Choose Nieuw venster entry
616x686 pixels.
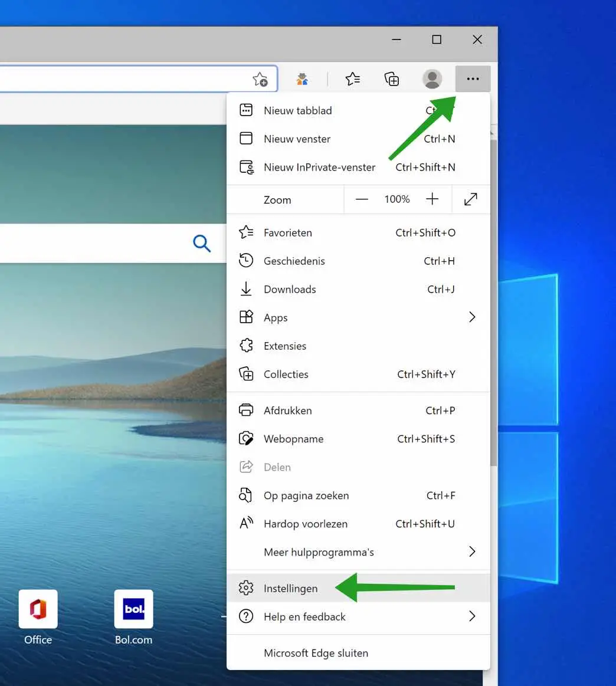point(358,139)
